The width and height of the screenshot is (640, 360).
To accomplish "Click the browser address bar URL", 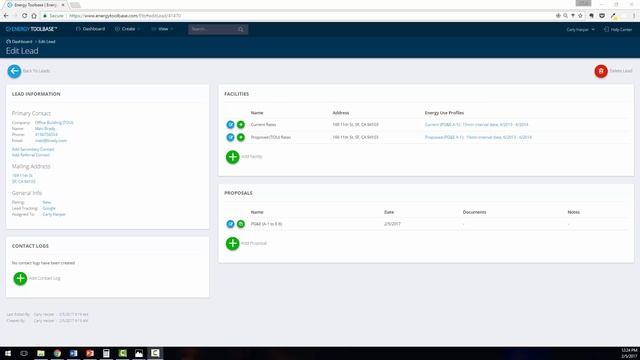I will click(125, 16).
